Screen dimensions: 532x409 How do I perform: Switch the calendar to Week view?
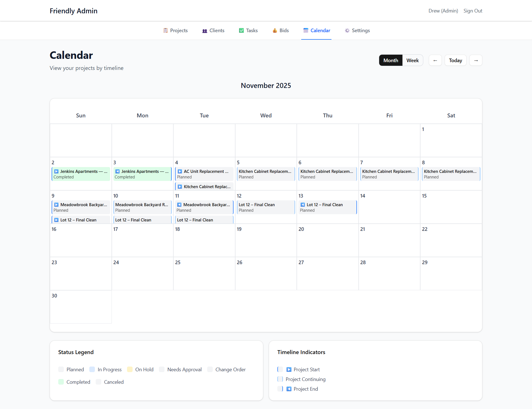pos(412,60)
